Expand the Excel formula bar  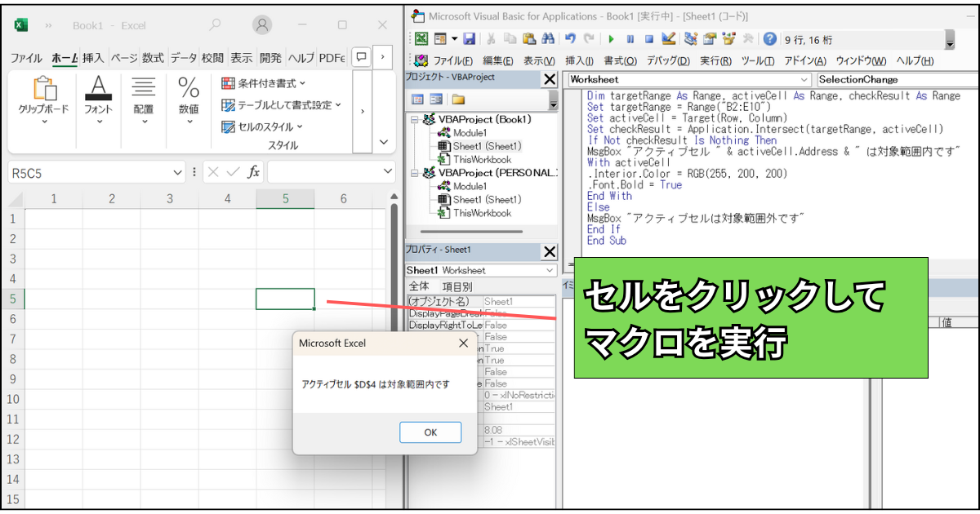[x=388, y=172]
